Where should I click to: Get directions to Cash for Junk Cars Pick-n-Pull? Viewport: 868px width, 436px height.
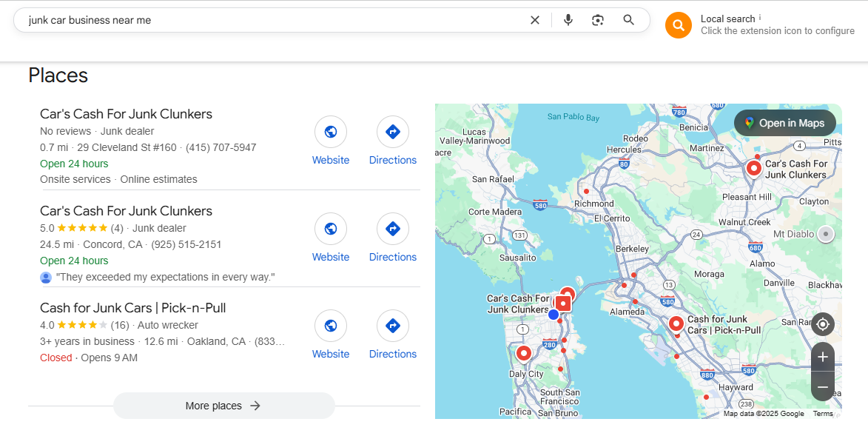(x=393, y=326)
